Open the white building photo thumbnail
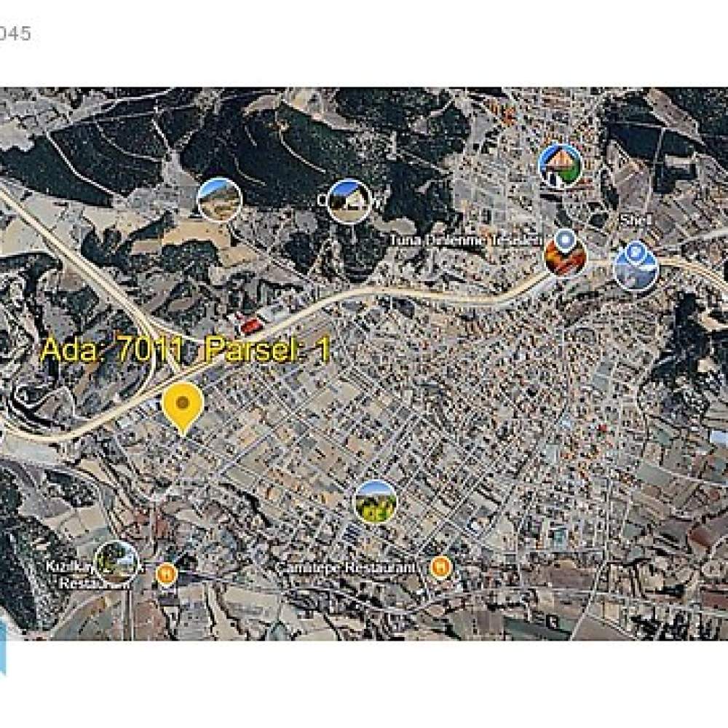Viewport: 728px width, 728px height. [349, 202]
